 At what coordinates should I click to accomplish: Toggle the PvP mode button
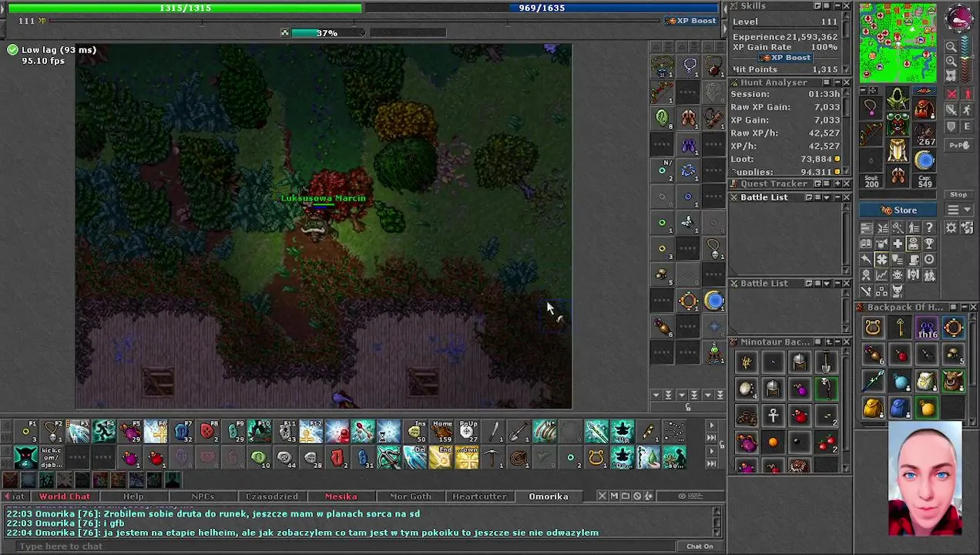pyautogui.click(x=958, y=145)
